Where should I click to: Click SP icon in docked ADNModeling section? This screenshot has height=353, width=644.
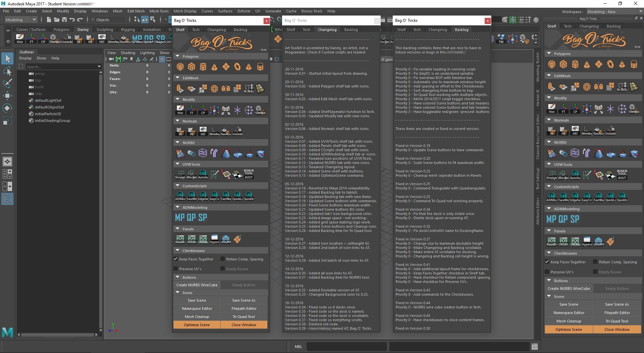tap(575, 219)
